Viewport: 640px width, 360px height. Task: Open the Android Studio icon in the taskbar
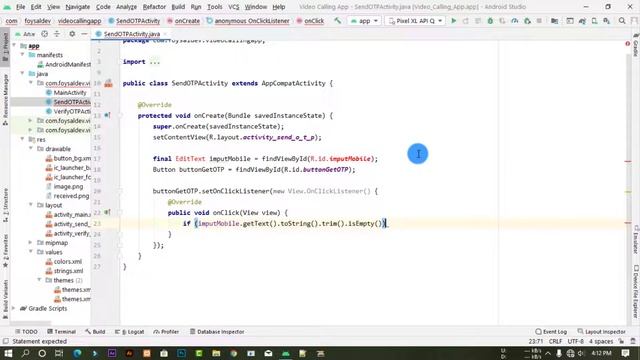point(286,353)
